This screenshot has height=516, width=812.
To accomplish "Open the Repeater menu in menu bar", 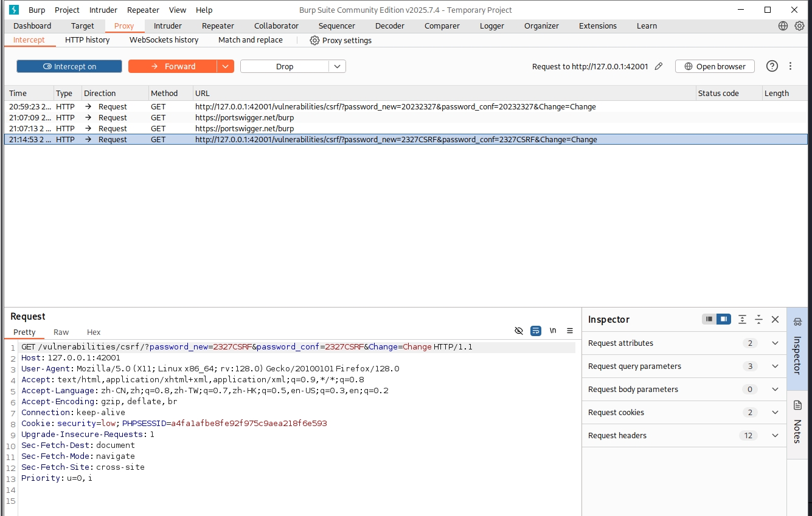I will click(143, 10).
